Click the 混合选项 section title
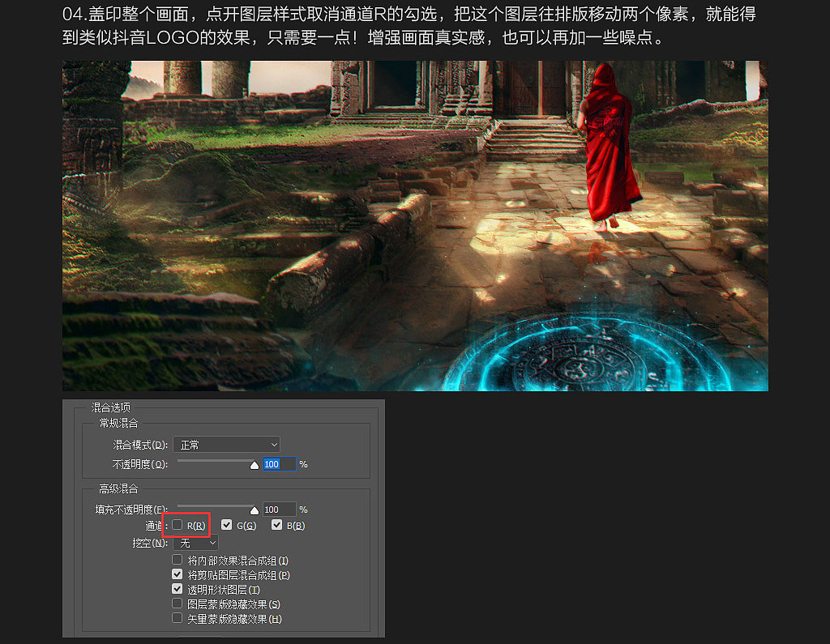The image size is (830, 644). click(x=110, y=407)
